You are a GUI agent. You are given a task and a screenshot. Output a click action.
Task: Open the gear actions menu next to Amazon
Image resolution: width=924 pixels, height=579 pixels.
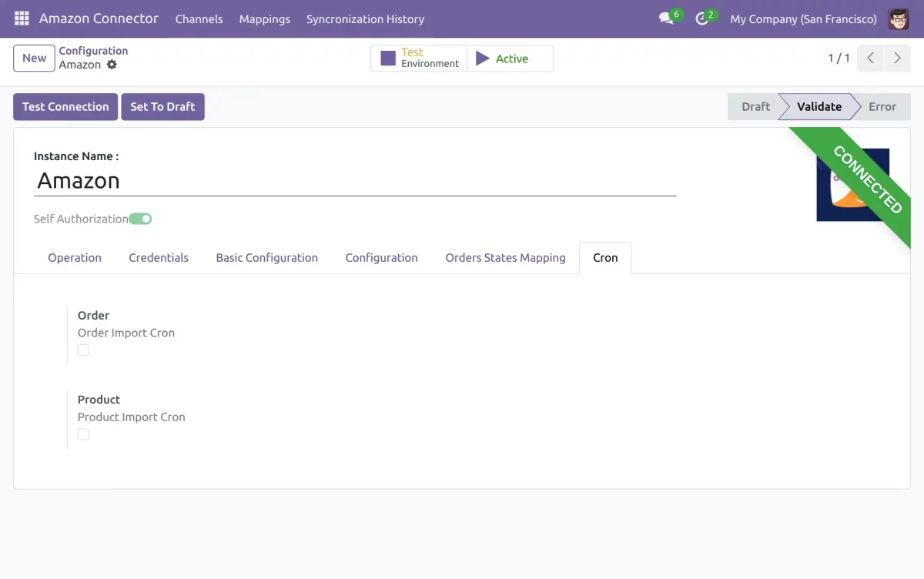pyautogui.click(x=112, y=65)
